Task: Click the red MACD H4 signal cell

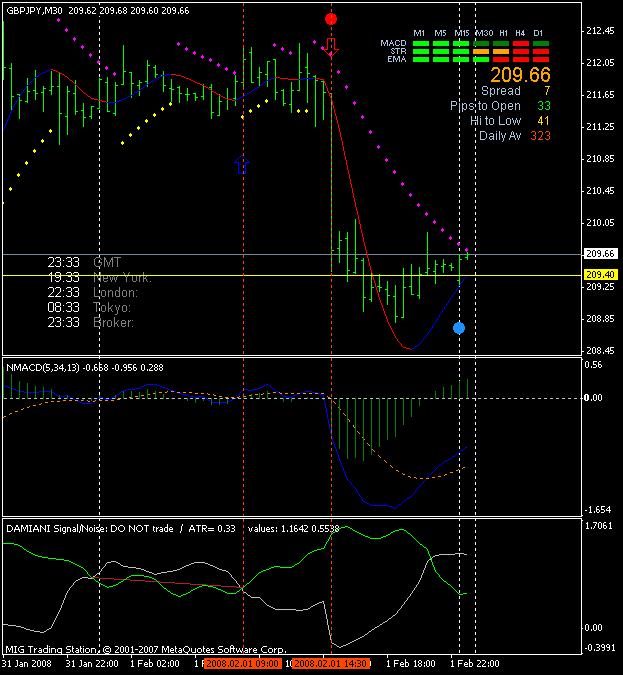Action: coord(521,43)
